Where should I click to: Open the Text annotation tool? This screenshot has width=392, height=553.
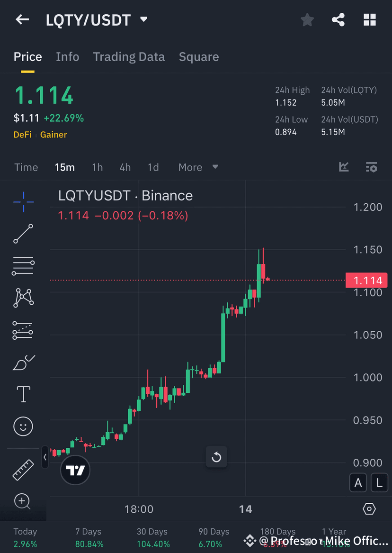tap(23, 394)
